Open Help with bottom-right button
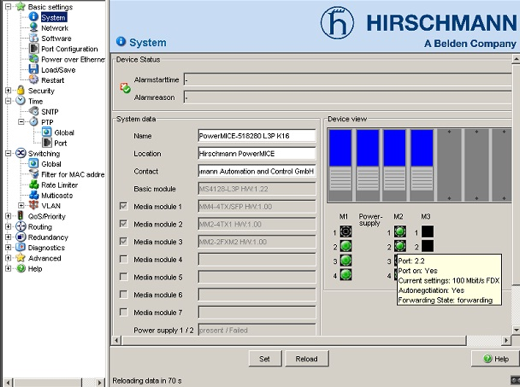 pyautogui.click(x=495, y=359)
